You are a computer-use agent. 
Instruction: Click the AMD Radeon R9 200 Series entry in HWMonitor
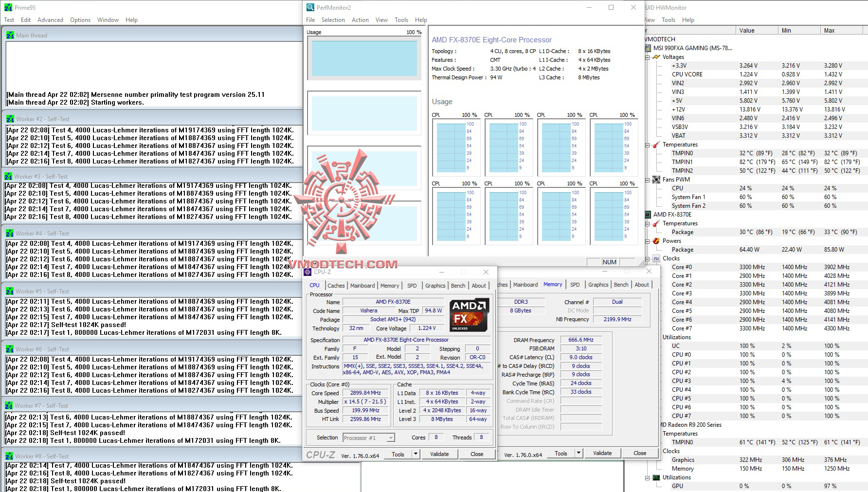[691, 425]
